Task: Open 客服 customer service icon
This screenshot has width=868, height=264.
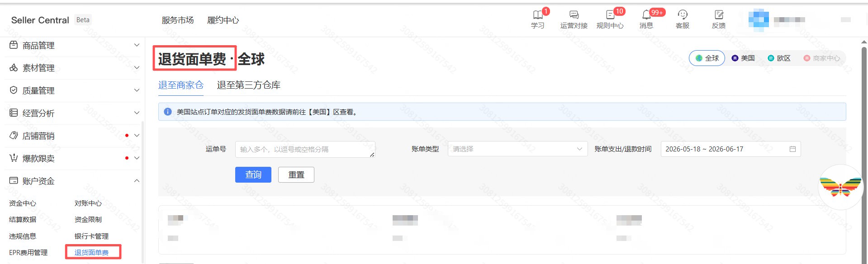Action: tap(683, 15)
